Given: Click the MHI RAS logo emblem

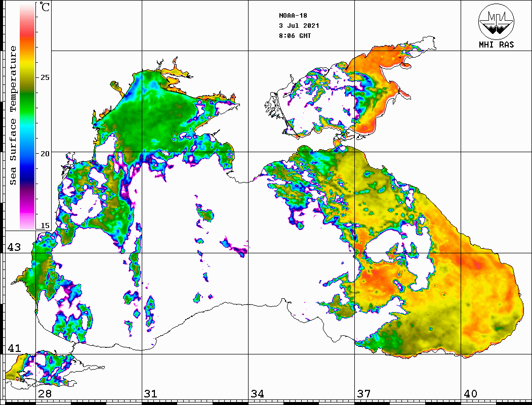Looking at the screenshot, I should [496, 21].
